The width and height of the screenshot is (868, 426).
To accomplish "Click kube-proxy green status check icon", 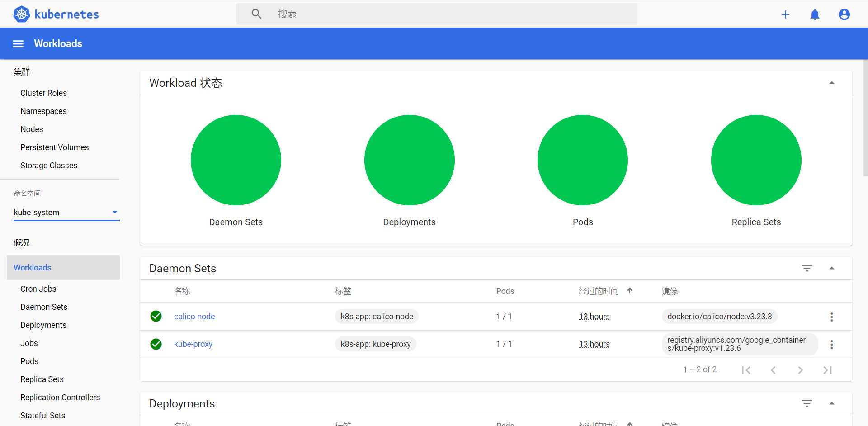I will pos(156,344).
